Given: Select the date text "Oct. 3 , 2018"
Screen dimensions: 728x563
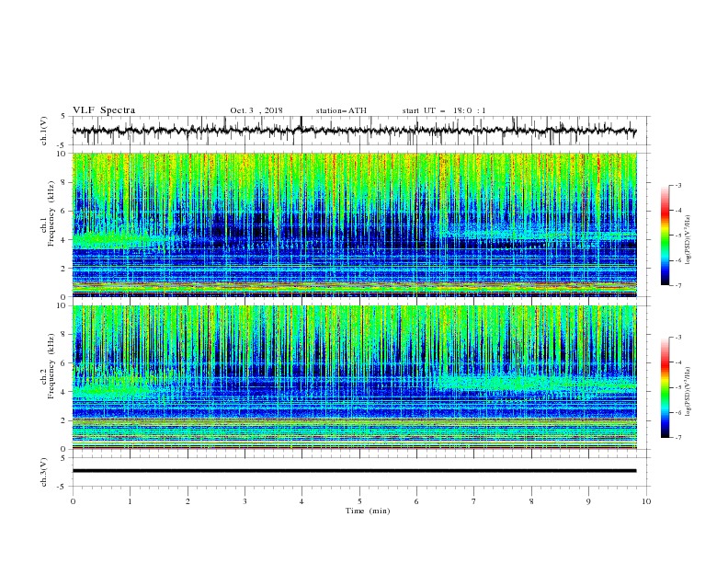Looking at the screenshot, I should point(256,110).
